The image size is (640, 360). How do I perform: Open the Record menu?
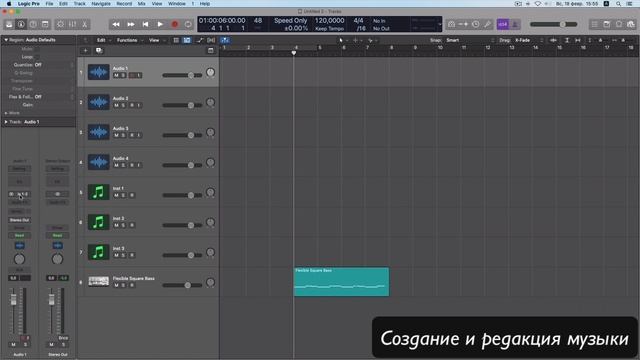(124, 4)
